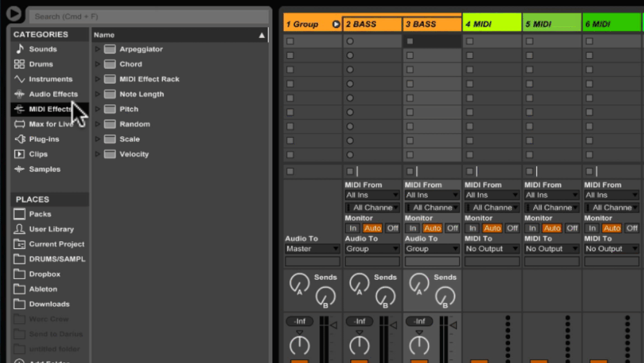This screenshot has width=644, height=363.
Task: Select the MIDI Effect Rack folder icon
Action: coord(109,79)
